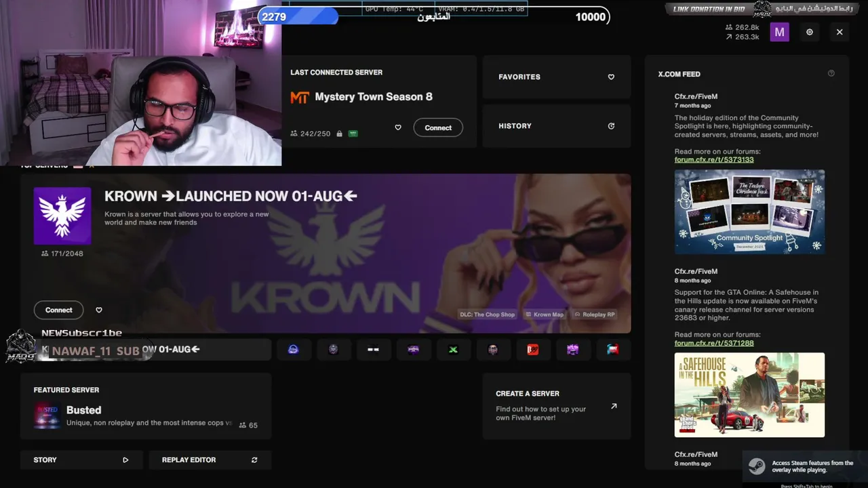Click the heart icon on Favorites card
Viewport: 868px width, 488px height.
click(611, 77)
